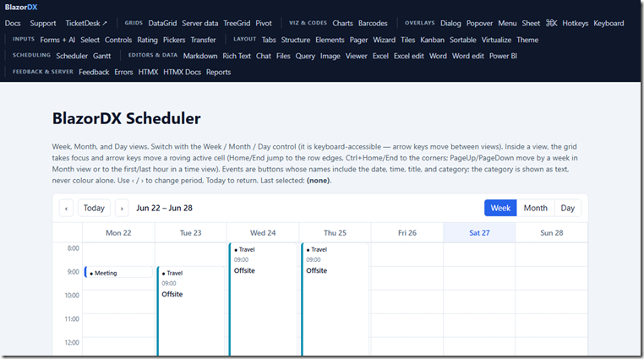
Task: Open Barcodes demo
Action: [x=373, y=24]
